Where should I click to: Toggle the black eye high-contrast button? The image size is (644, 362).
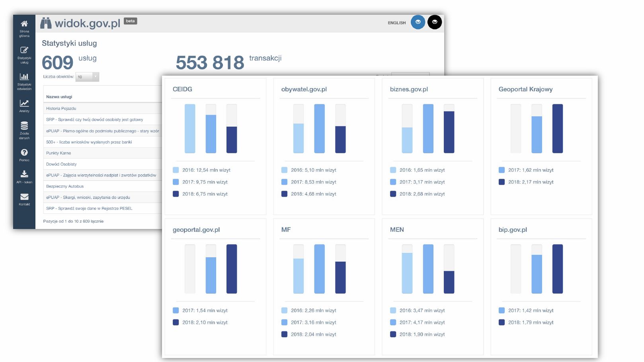click(435, 22)
